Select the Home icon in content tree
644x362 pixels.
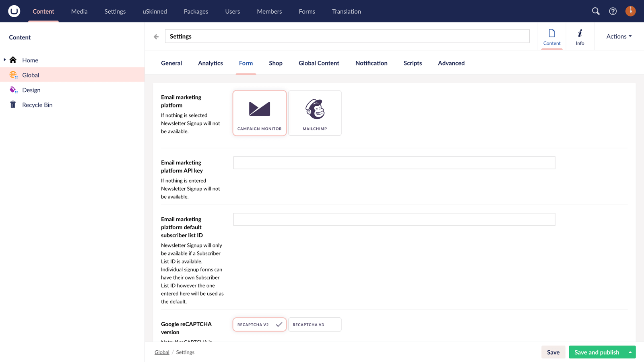pyautogui.click(x=13, y=60)
